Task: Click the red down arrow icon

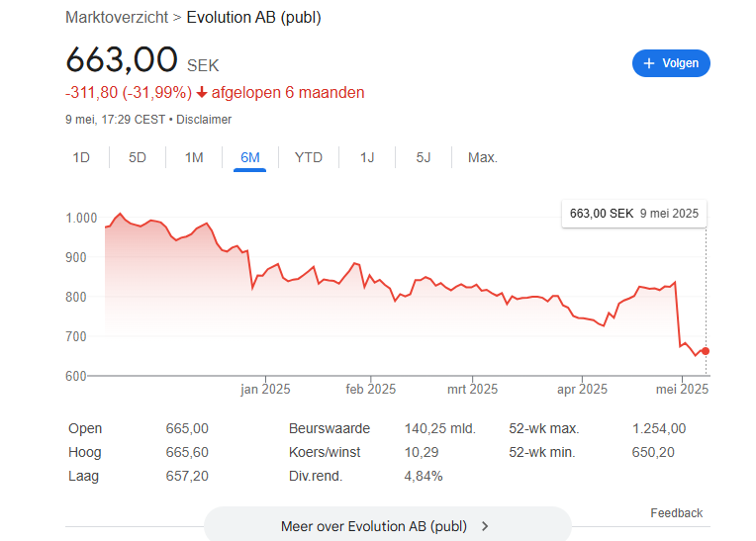Action: (x=202, y=93)
